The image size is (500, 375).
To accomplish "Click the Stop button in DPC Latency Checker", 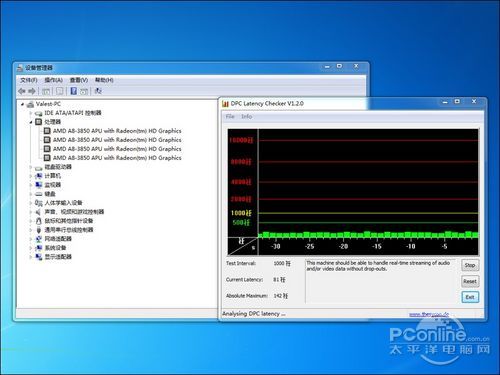I will point(470,265).
